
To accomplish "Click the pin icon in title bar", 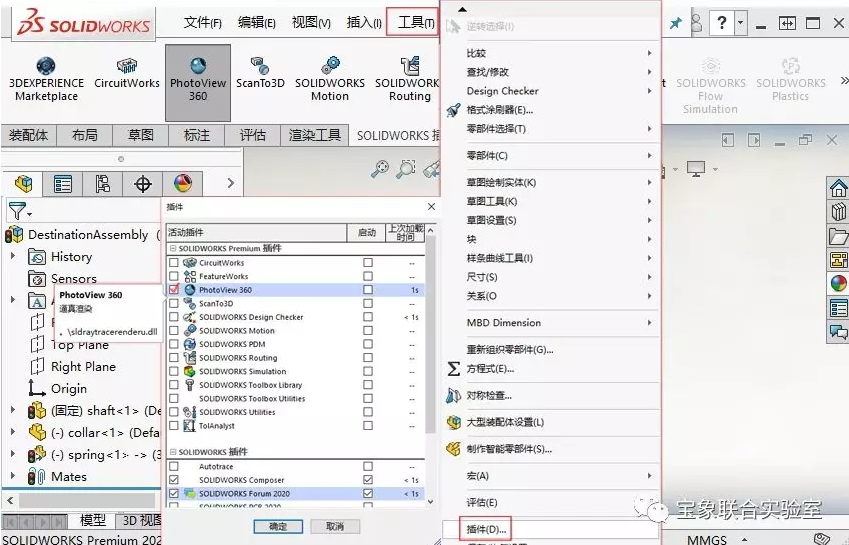I will (x=676, y=23).
